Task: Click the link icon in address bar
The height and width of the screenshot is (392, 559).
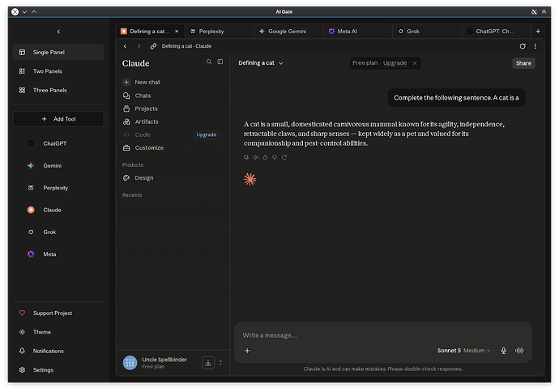Action: point(153,46)
